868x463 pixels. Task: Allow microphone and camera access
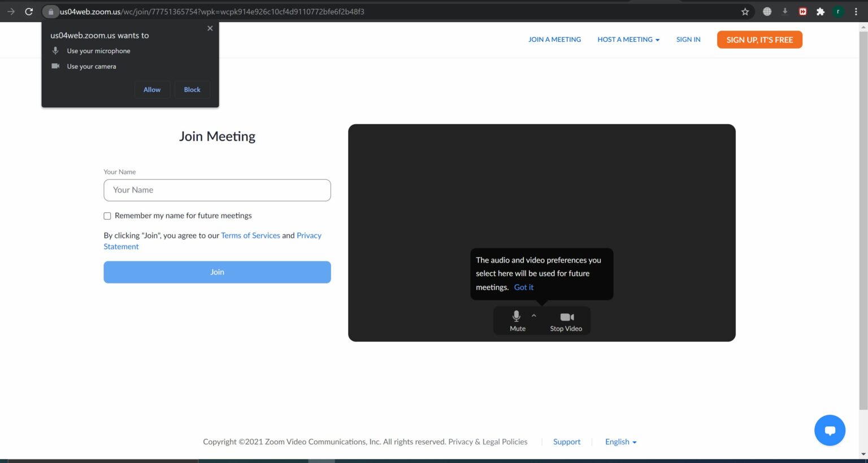click(152, 90)
